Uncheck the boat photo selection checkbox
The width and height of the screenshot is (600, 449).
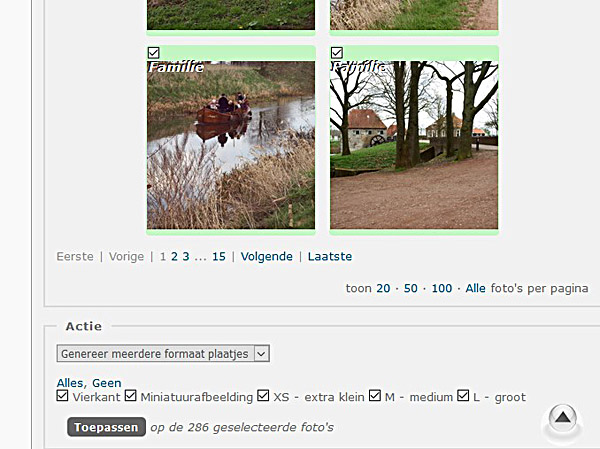153,52
